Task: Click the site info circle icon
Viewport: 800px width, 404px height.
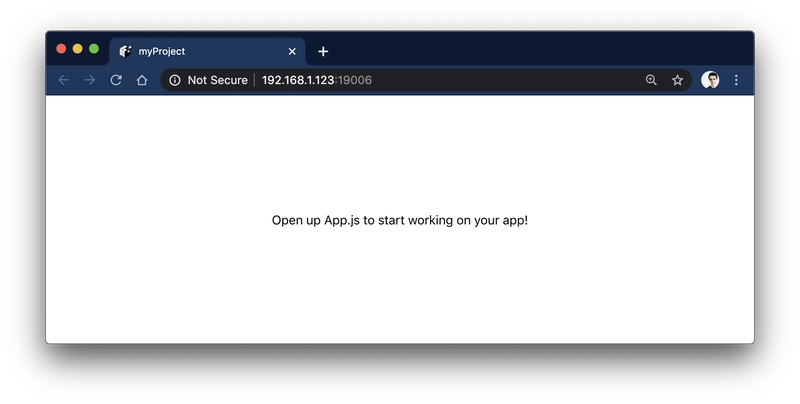Action: click(x=174, y=80)
